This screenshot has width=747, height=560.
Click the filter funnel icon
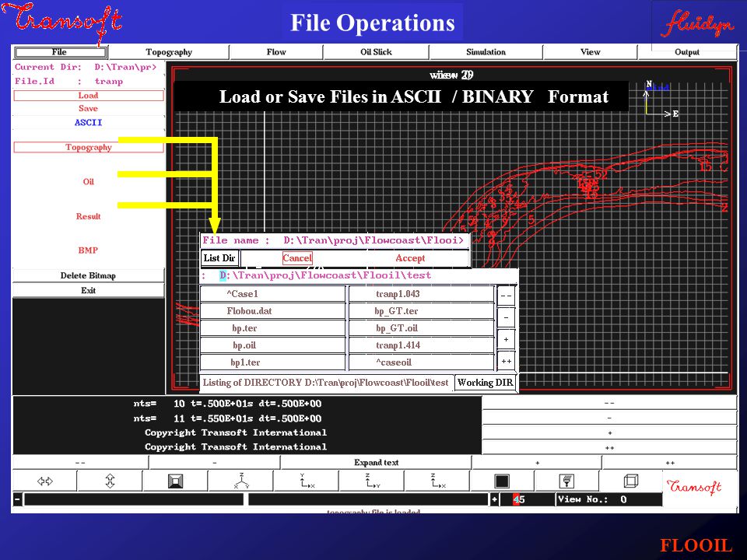(567, 481)
